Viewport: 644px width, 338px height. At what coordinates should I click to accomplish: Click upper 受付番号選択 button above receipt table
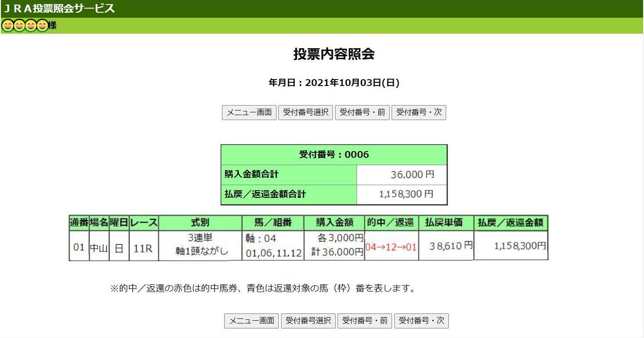point(306,112)
